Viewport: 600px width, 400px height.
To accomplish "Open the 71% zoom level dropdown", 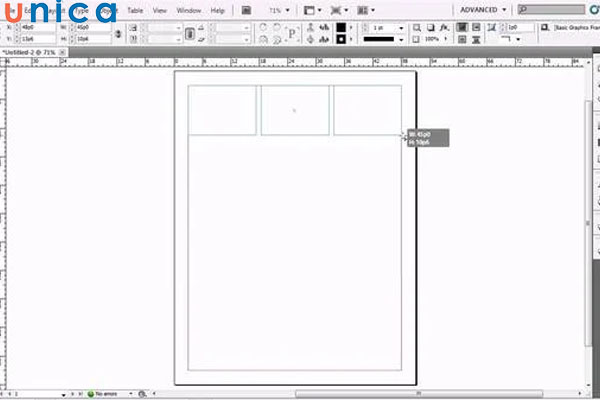I will tap(288, 10).
